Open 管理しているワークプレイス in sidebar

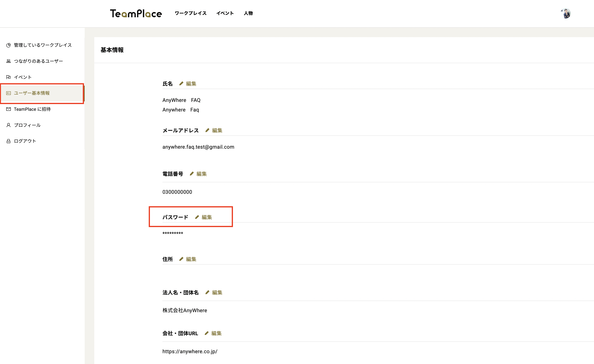point(43,45)
